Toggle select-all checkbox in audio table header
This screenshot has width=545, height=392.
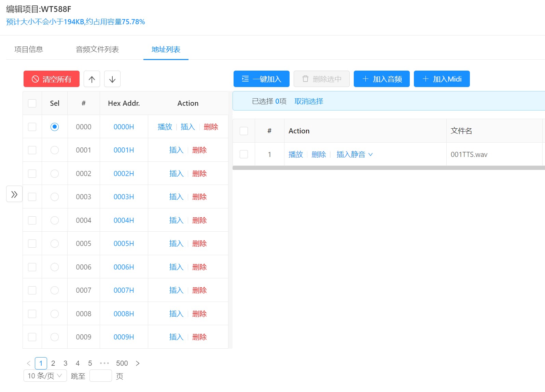tap(244, 131)
